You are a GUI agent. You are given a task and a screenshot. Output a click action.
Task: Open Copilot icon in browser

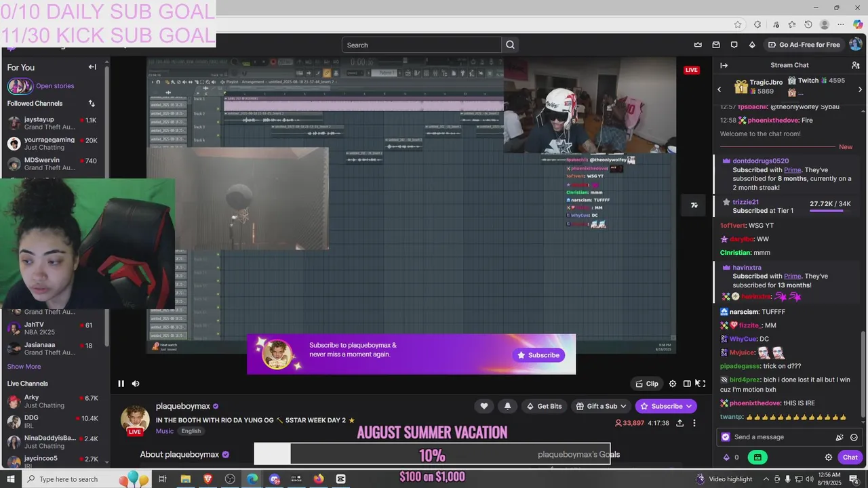(858, 24)
